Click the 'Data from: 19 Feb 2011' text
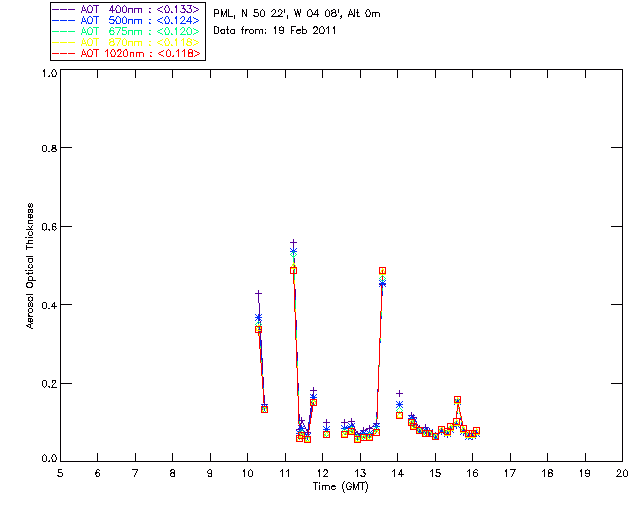 pos(275,30)
